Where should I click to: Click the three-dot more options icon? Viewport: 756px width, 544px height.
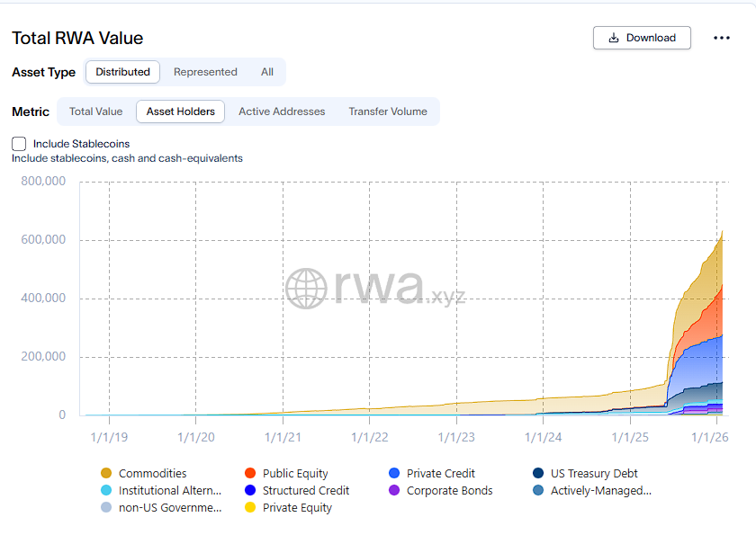(721, 38)
